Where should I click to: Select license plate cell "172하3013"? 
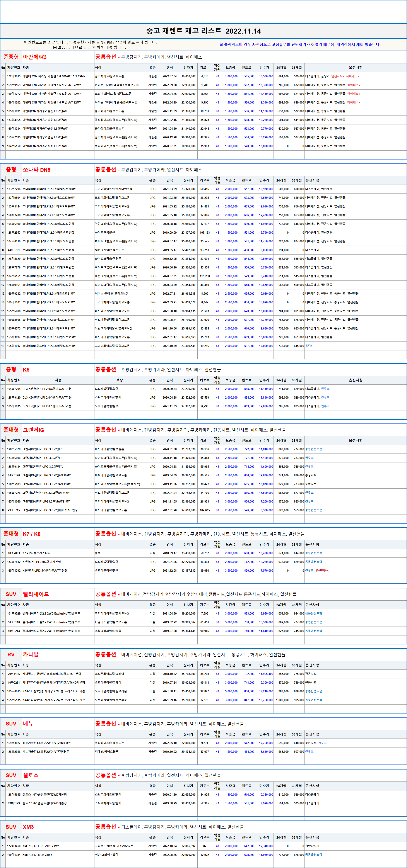[x=14, y=76]
